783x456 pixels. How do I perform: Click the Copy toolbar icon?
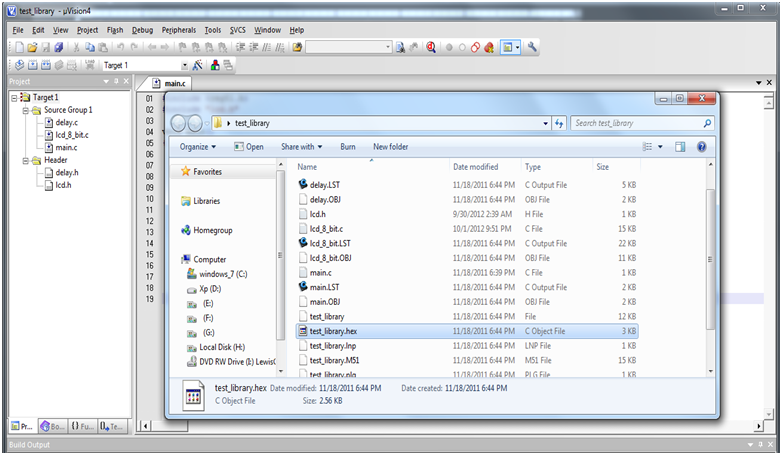click(x=90, y=47)
